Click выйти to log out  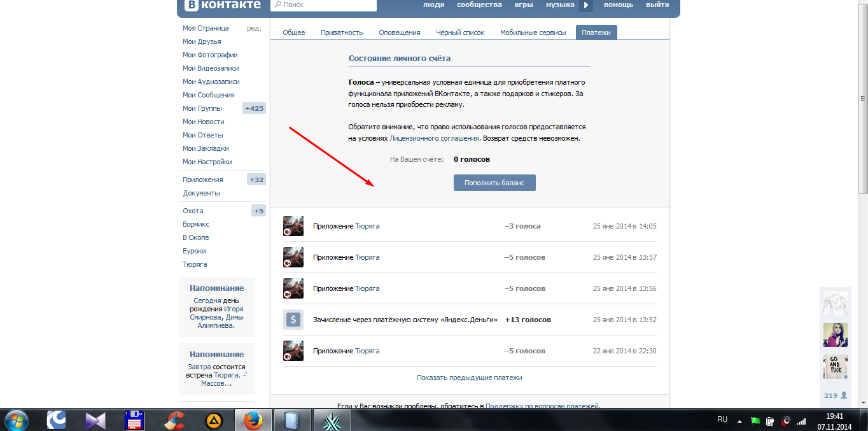pos(657,5)
